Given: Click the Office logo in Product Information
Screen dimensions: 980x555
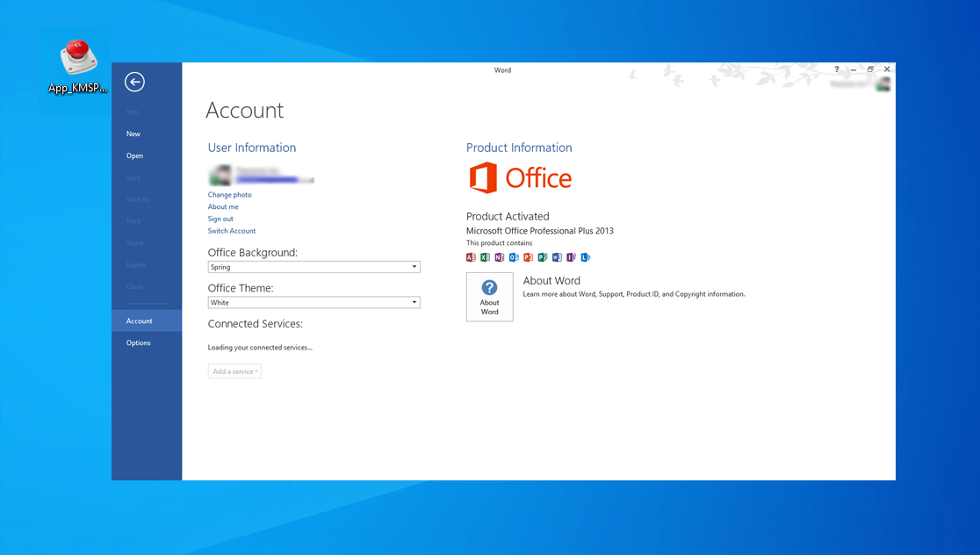Looking at the screenshot, I should [520, 178].
